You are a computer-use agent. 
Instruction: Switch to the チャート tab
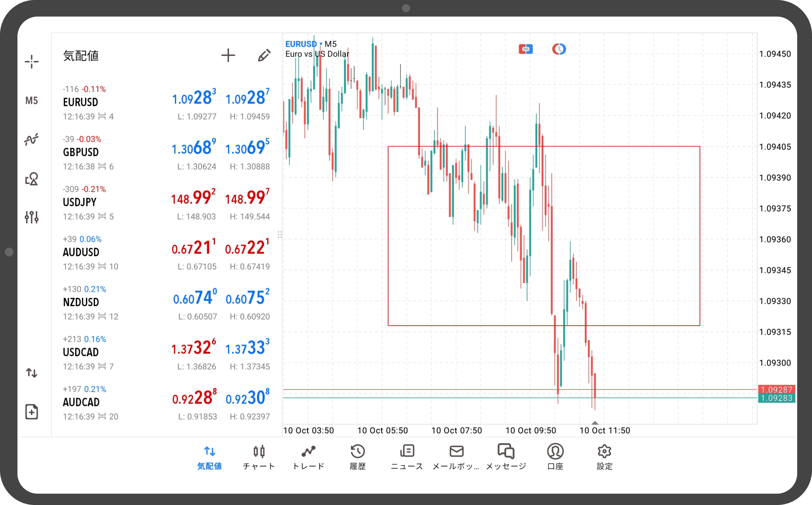pyautogui.click(x=259, y=457)
